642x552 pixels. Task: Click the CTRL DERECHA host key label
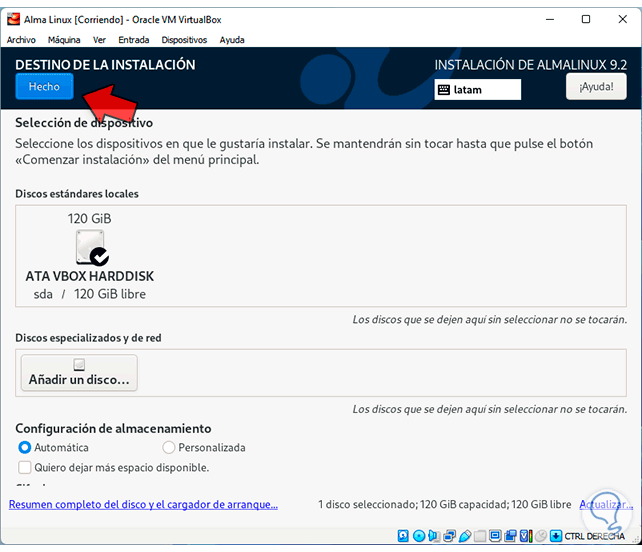click(x=595, y=536)
